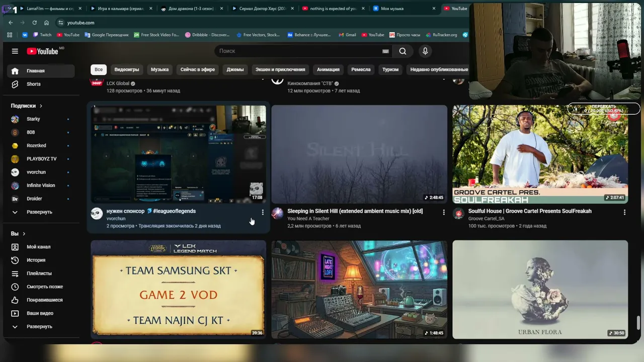Open Плейлисты in the sidebar
This screenshot has width=644, height=362.
pos(41,274)
